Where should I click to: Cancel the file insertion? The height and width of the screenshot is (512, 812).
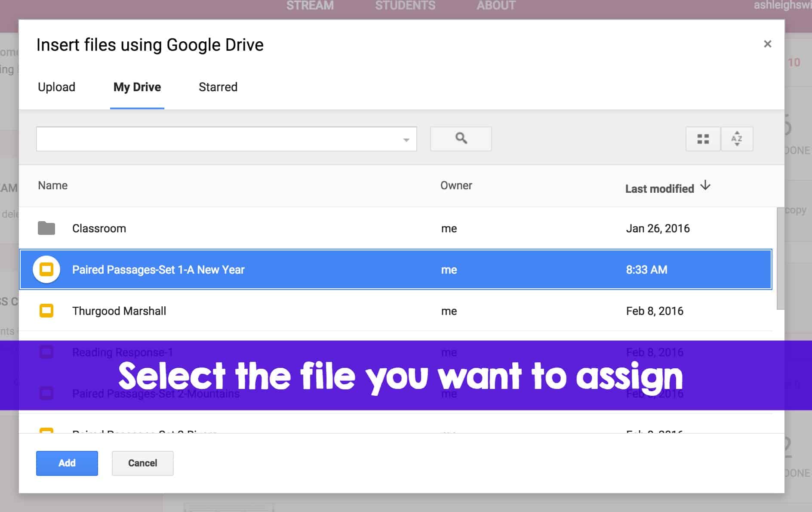pyautogui.click(x=142, y=463)
